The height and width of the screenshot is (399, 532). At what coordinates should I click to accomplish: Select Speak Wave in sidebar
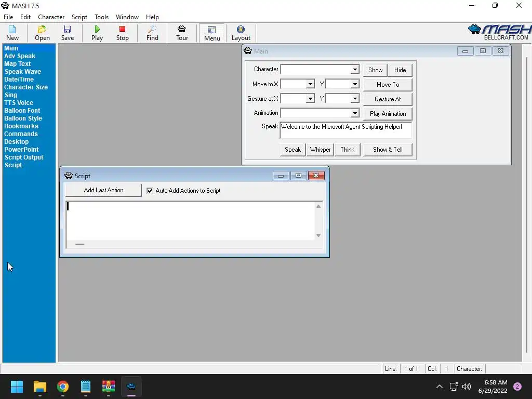tap(23, 72)
